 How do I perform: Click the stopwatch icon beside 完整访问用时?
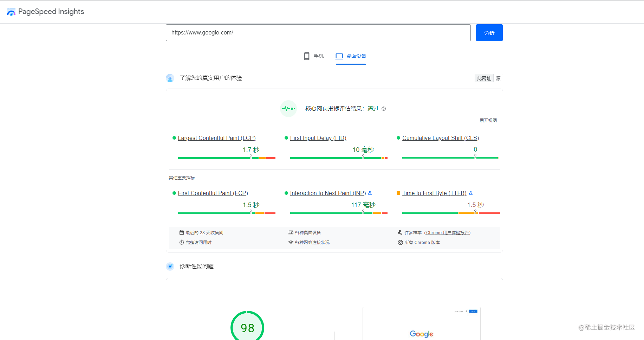(x=182, y=242)
